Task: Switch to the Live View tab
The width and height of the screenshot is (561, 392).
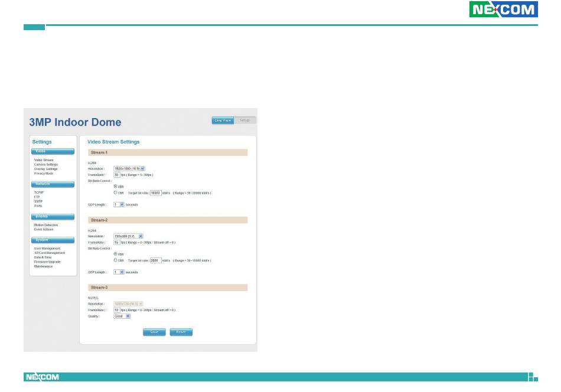Action: (223, 120)
